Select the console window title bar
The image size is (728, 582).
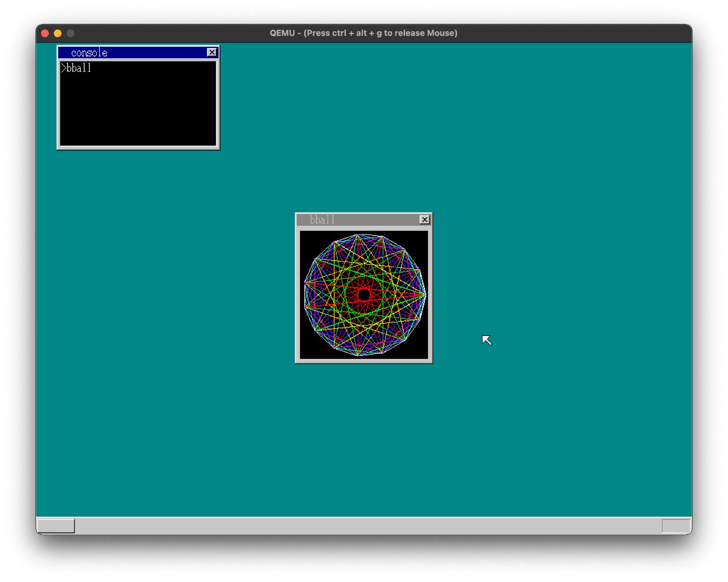[138, 53]
